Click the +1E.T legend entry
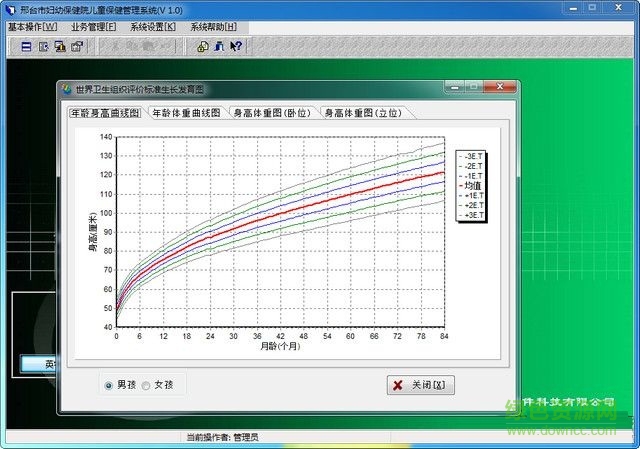The width and height of the screenshot is (640, 449). pos(471,196)
